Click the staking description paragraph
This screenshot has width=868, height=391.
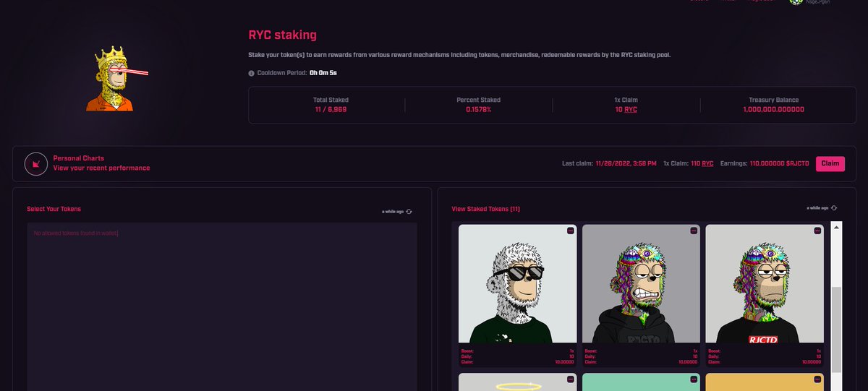coord(459,55)
